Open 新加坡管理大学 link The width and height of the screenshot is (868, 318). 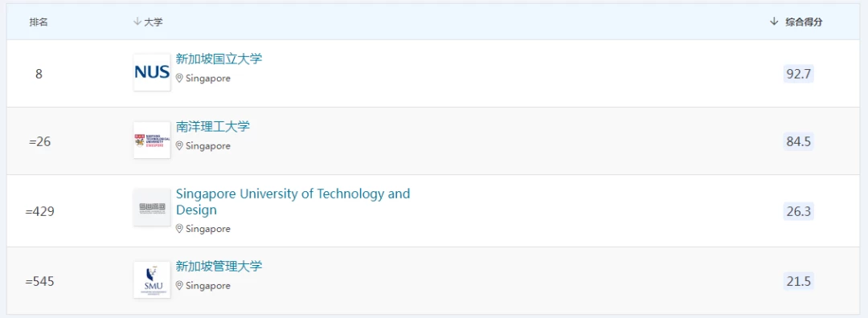click(x=219, y=266)
